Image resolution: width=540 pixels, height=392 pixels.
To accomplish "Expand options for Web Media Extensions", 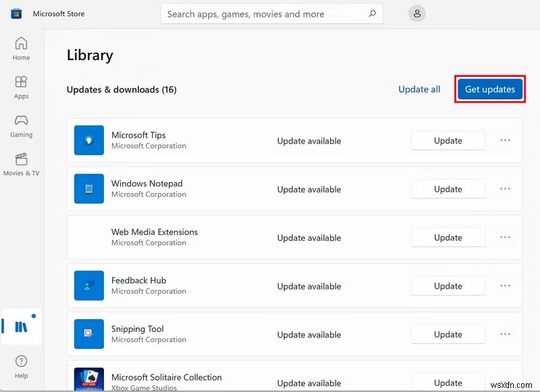I will (505, 237).
